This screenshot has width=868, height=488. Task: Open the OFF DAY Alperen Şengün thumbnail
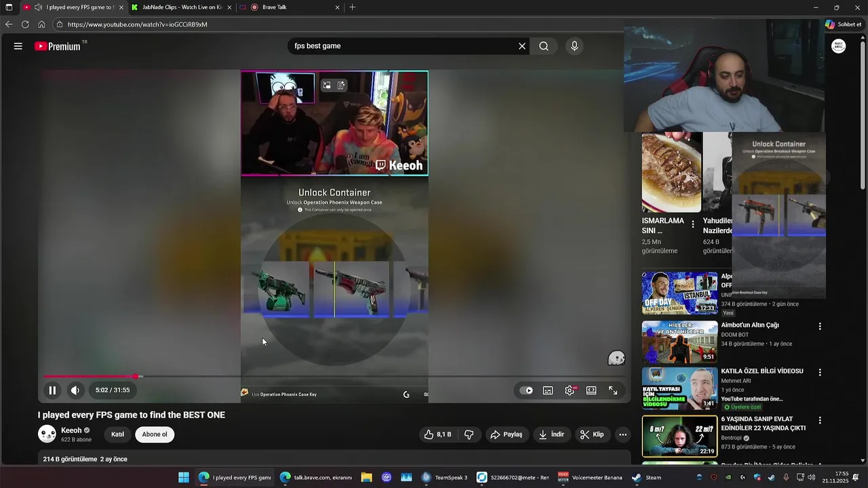pyautogui.click(x=679, y=293)
